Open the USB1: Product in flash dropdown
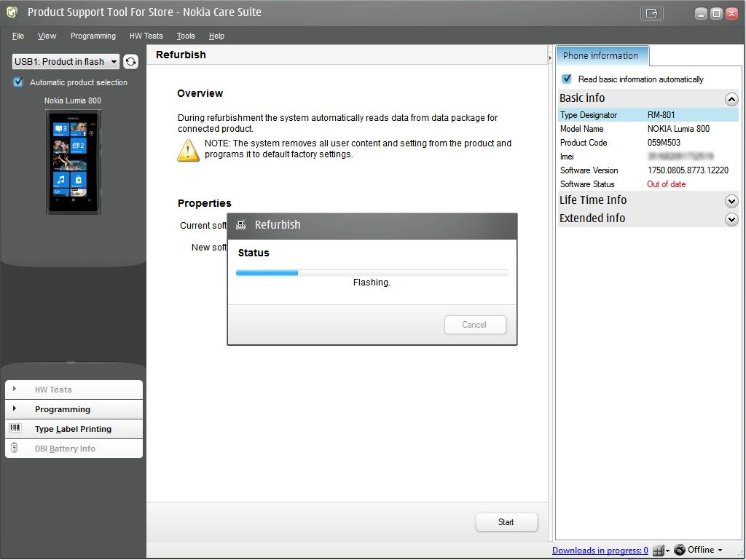The height and width of the screenshot is (560, 746). pyautogui.click(x=66, y=61)
